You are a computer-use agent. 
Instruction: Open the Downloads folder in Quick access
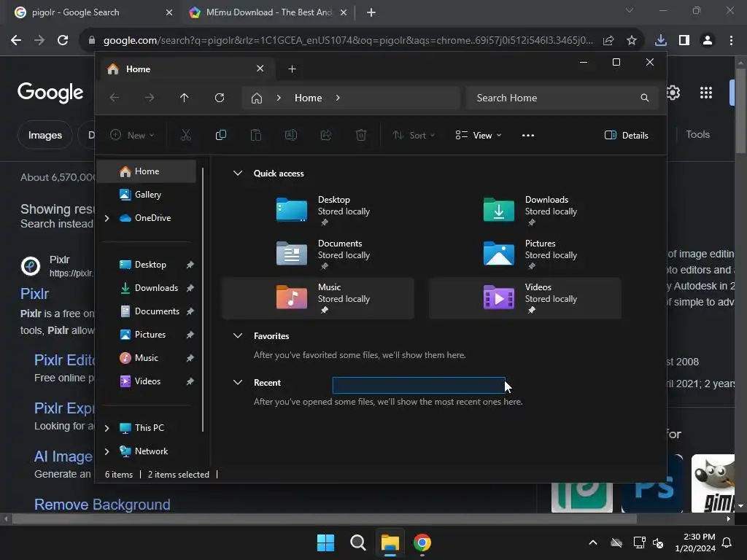click(525, 211)
